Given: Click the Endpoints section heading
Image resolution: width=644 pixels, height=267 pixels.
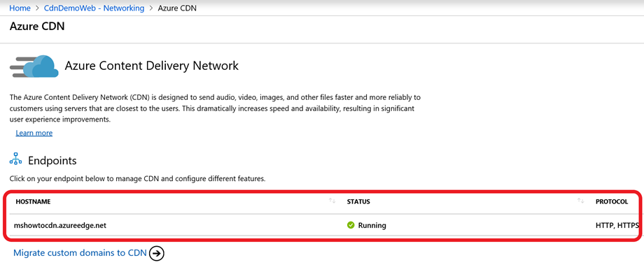Looking at the screenshot, I should [52, 160].
